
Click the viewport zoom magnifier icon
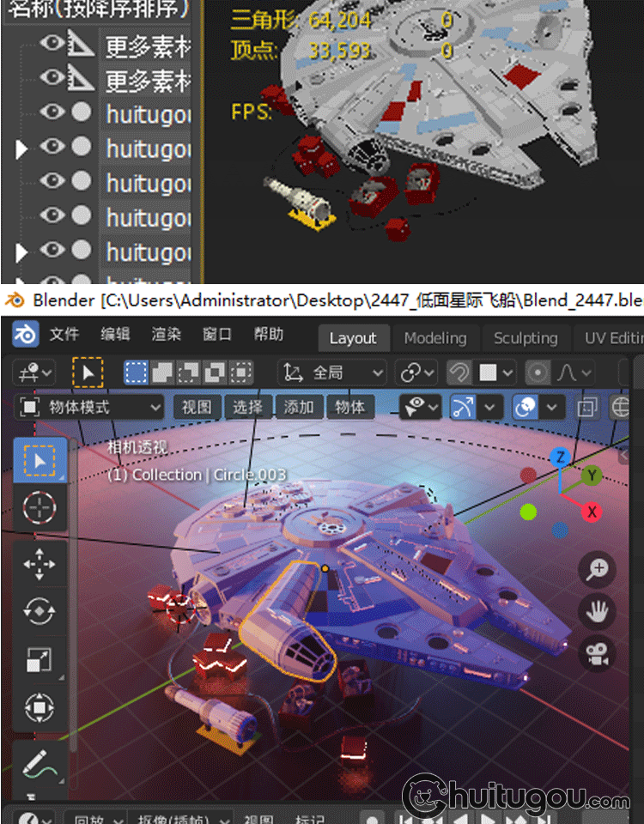pos(598,570)
